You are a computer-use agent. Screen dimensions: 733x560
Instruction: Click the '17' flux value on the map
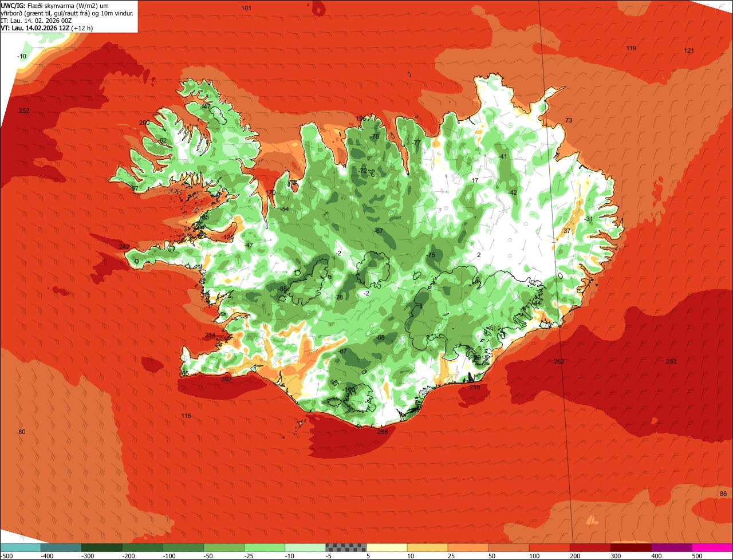click(x=475, y=180)
